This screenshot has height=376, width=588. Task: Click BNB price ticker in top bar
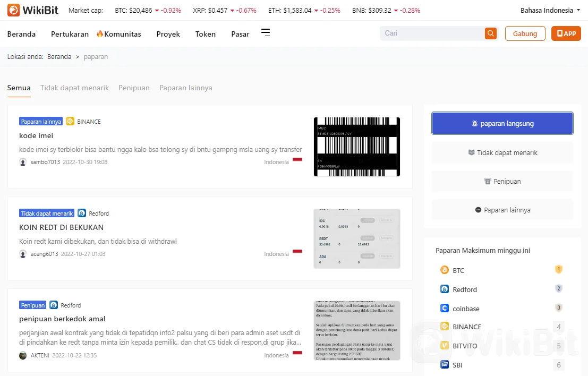[386, 11]
